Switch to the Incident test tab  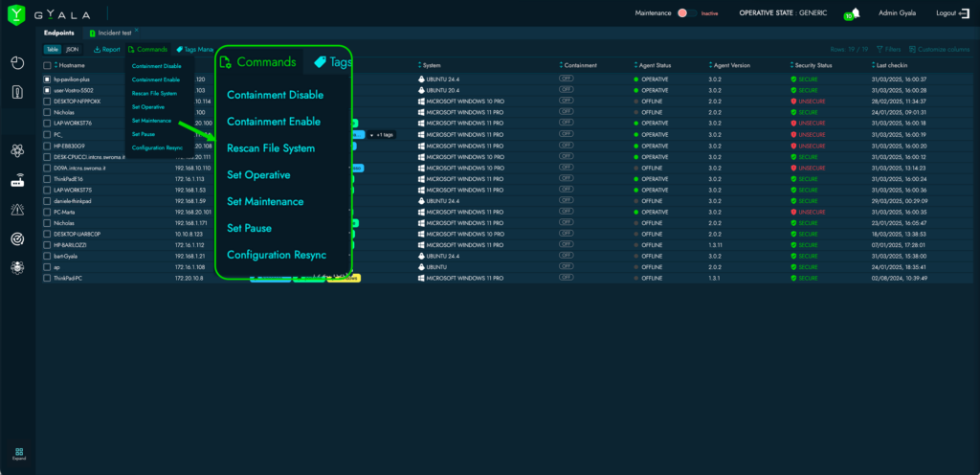coord(115,33)
